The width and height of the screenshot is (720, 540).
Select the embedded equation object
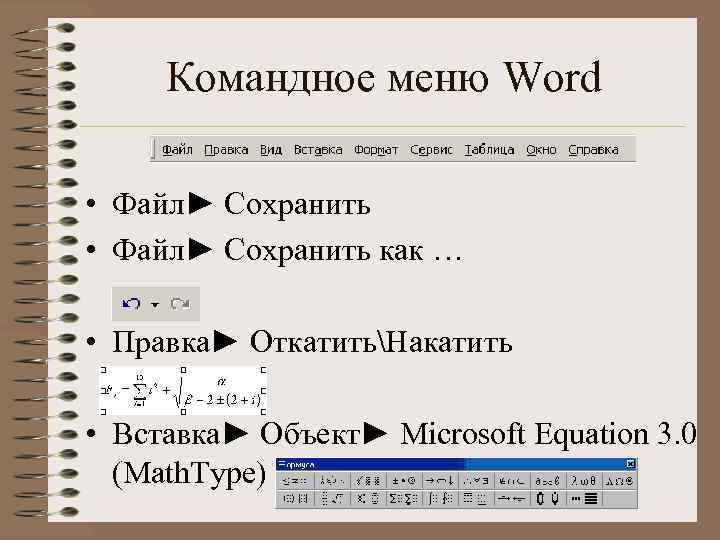click(183, 391)
